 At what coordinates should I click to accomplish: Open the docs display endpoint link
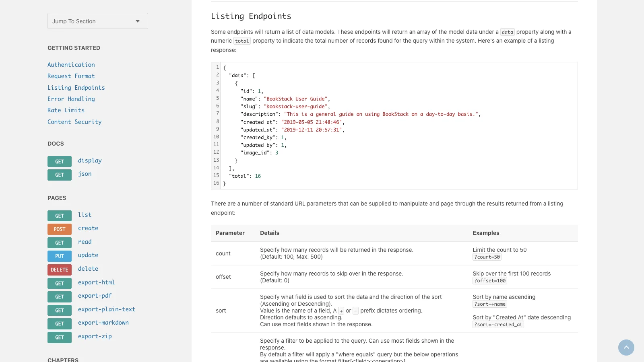(x=90, y=160)
